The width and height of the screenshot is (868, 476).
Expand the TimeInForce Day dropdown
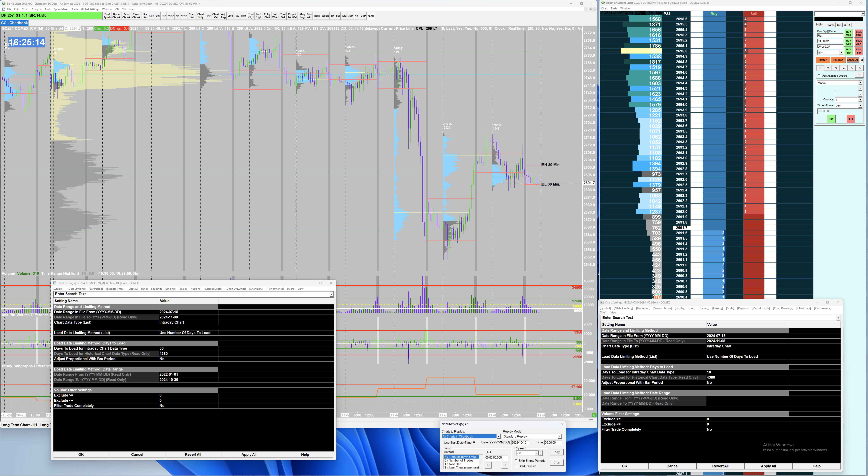pos(860,106)
